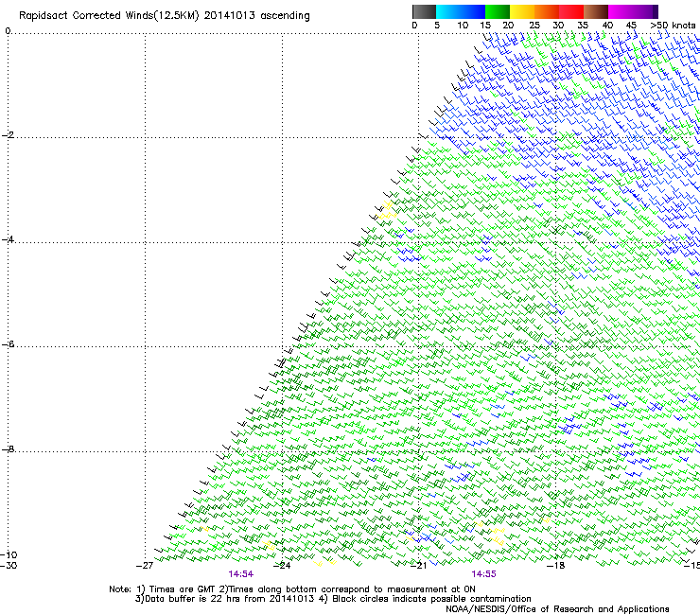Click the -2 latitude axis label
Image resolution: width=700 pixels, height=615 pixels.
tap(8, 135)
